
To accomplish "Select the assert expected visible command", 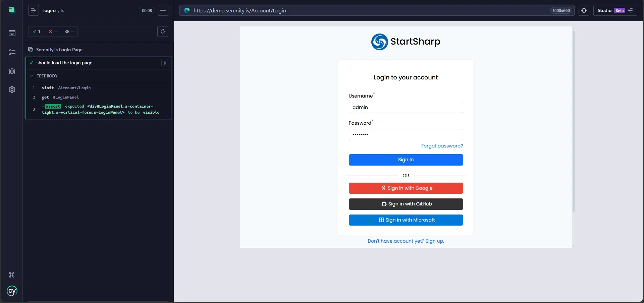I will tap(98, 109).
